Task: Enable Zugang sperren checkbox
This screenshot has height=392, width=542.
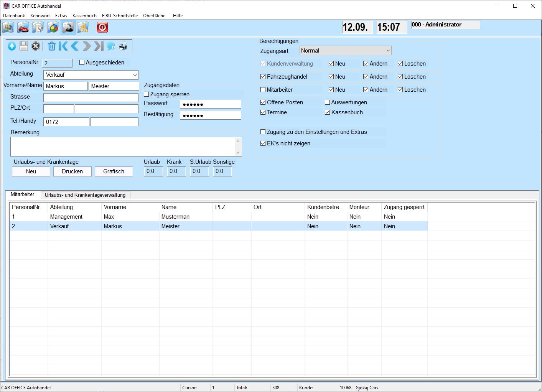Action: [147, 94]
